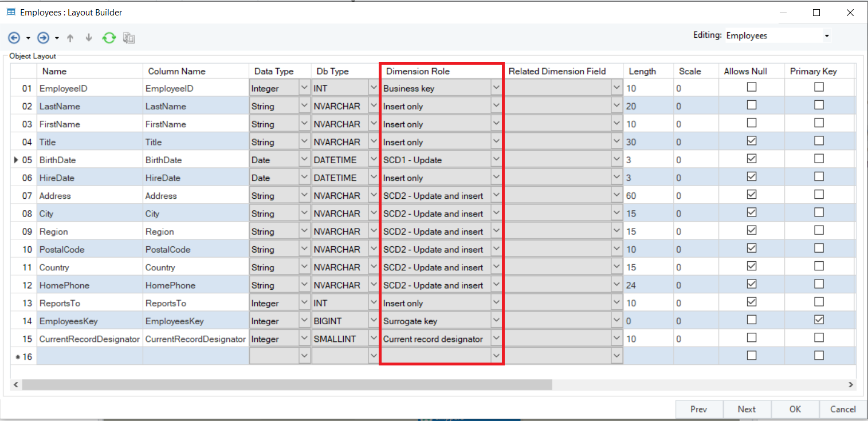Click the green refresh icon
This screenshot has width=868, height=421.
(x=109, y=38)
